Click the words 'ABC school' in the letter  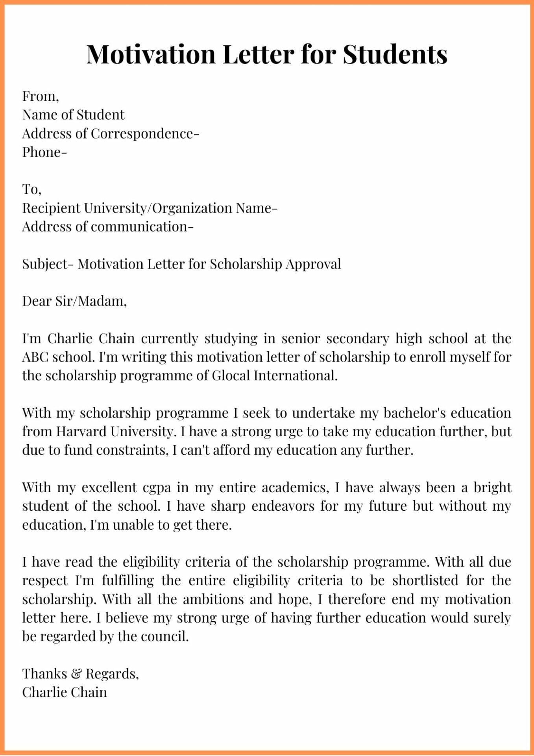tap(58, 357)
